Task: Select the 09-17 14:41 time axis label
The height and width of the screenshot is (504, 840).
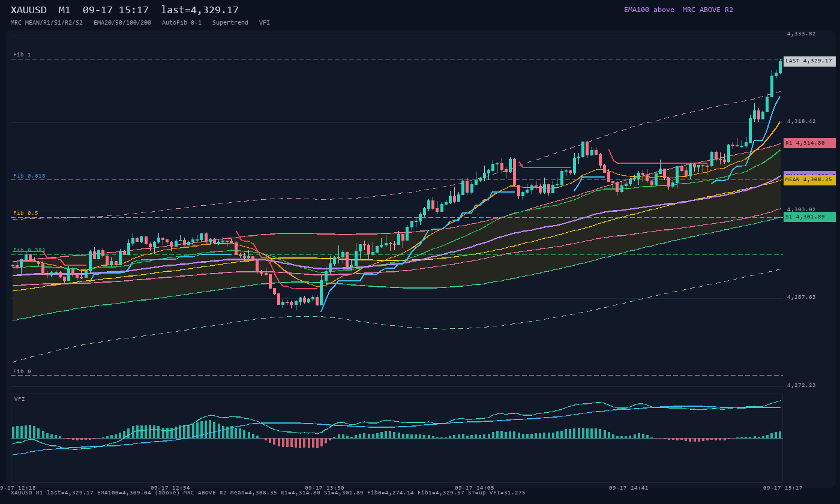Action: (x=629, y=488)
